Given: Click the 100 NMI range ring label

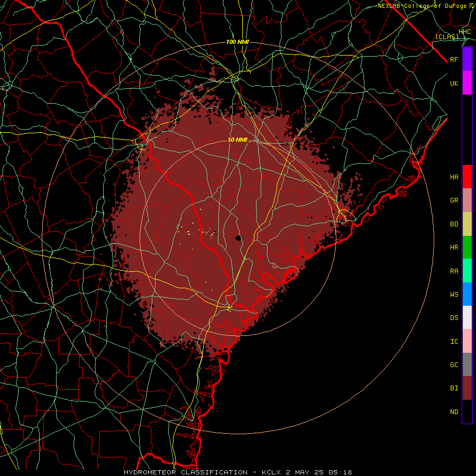Looking at the screenshot, I should [x=237, y=42].
